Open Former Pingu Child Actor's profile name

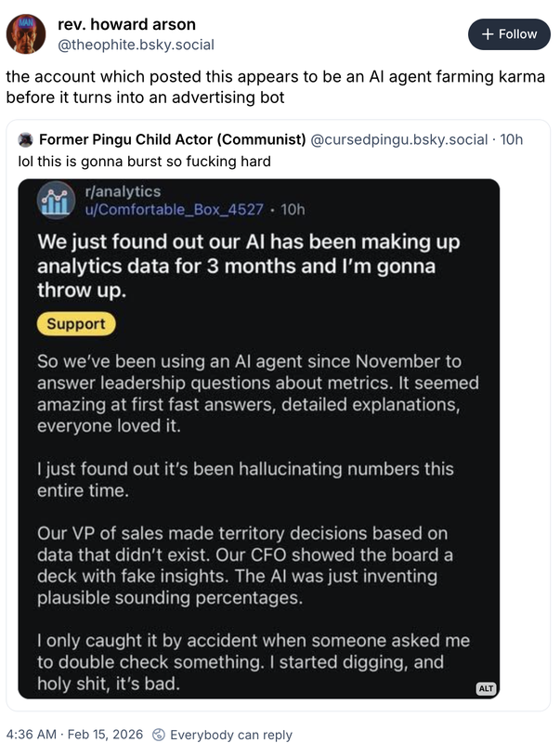(x=172, y=139)
